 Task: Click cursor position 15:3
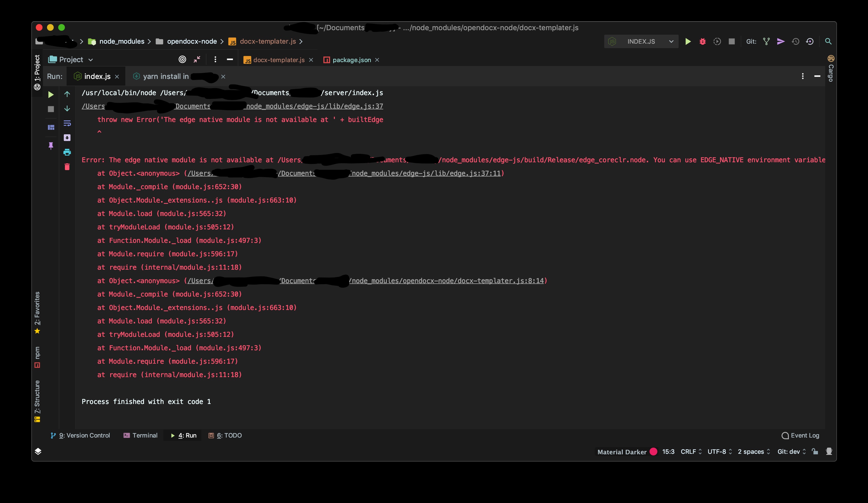(x=668, y=451)
